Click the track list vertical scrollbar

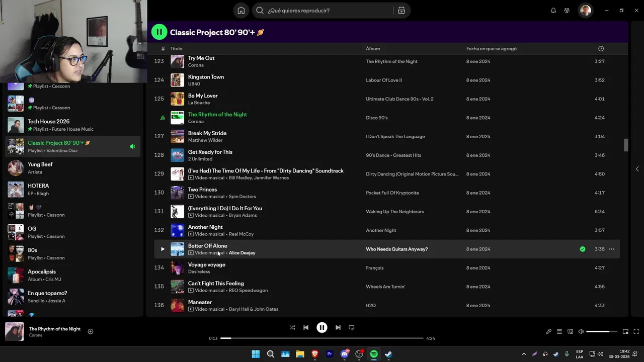pyautogui.click(x=626, y=145)
